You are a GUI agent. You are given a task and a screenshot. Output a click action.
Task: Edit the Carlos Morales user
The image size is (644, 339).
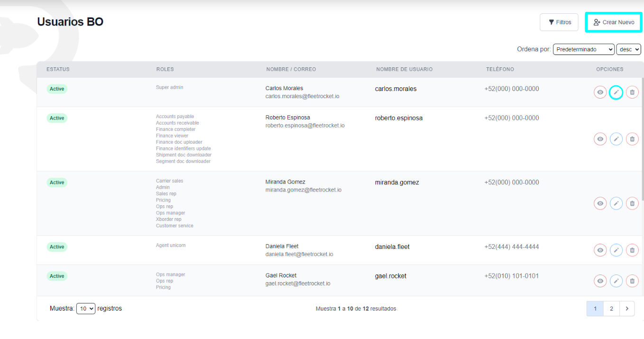pos(616,92)
